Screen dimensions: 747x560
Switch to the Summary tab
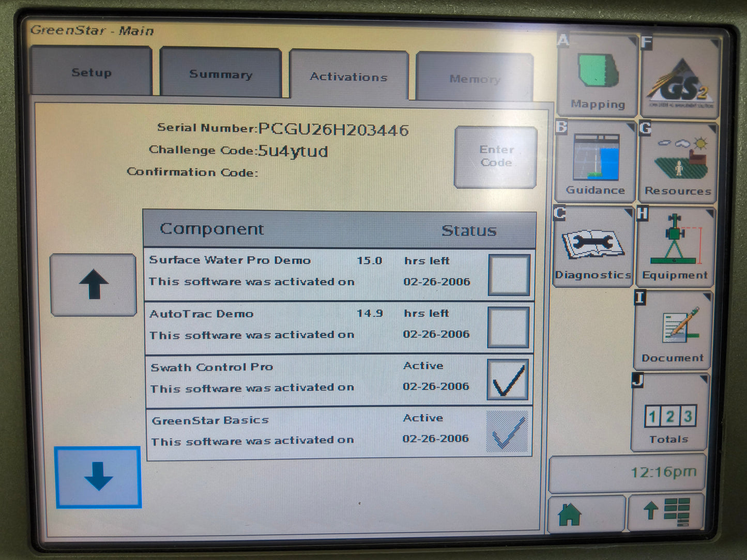[x=221, y=73]
